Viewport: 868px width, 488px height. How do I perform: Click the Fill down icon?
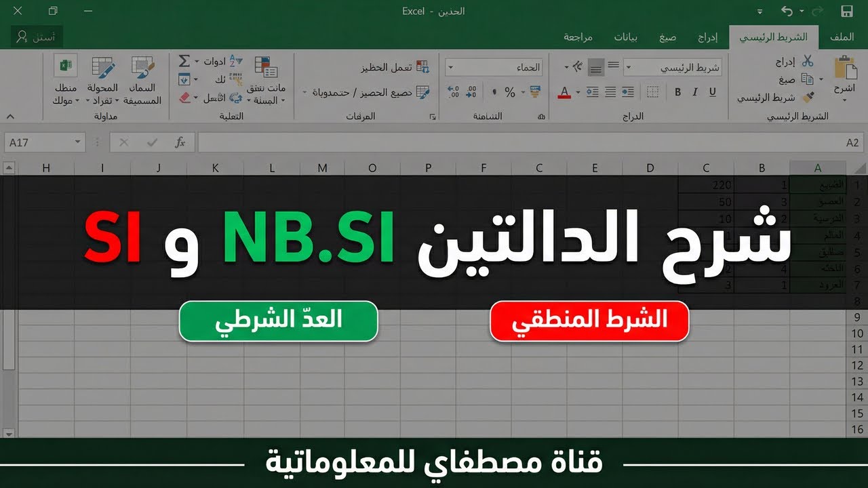pyautogui.click(x=184, y=79)
